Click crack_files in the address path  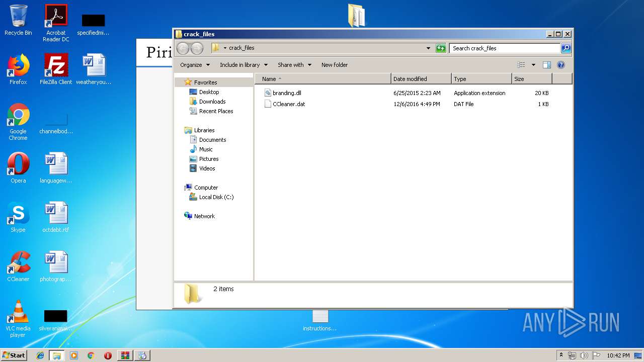click(242, 48)
